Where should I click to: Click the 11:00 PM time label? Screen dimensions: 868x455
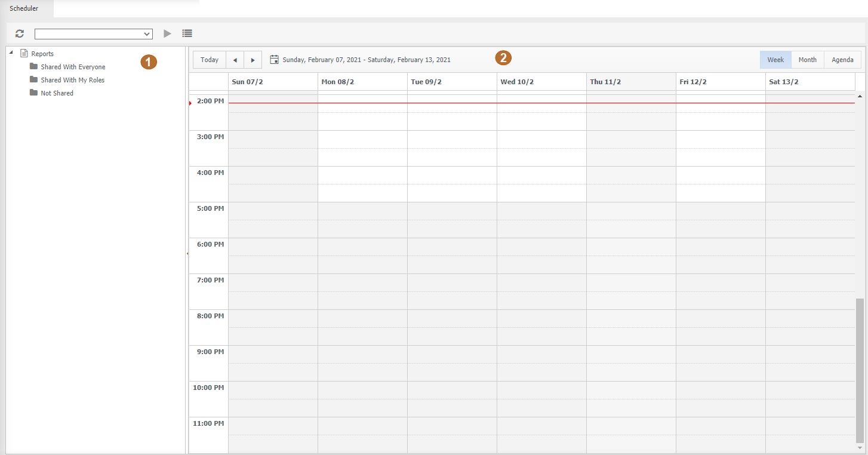click(208, 423)
